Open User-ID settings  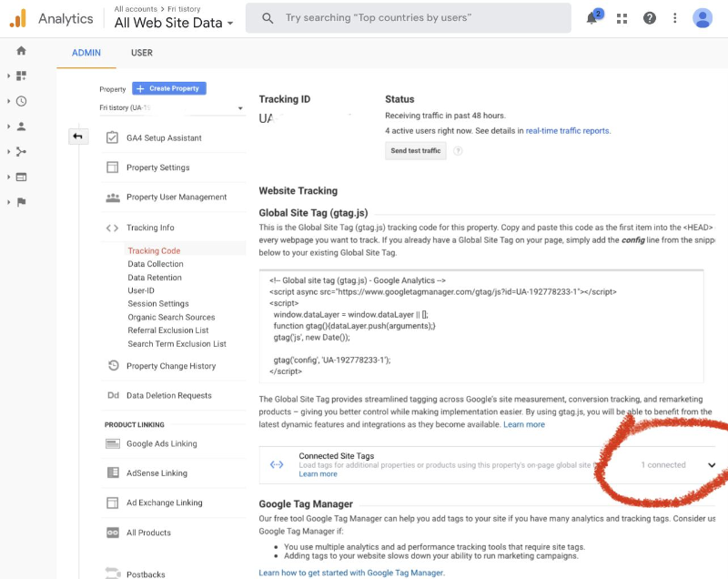(141, 290)
